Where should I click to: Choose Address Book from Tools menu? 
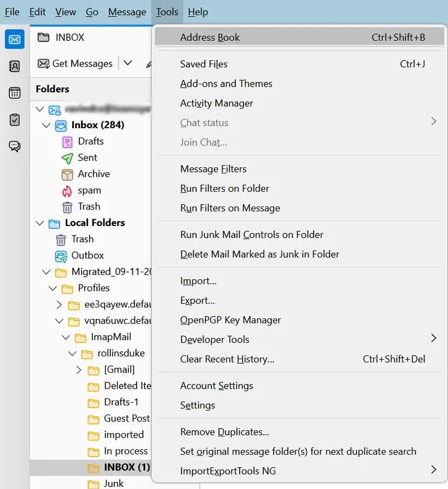pos(210,37)
